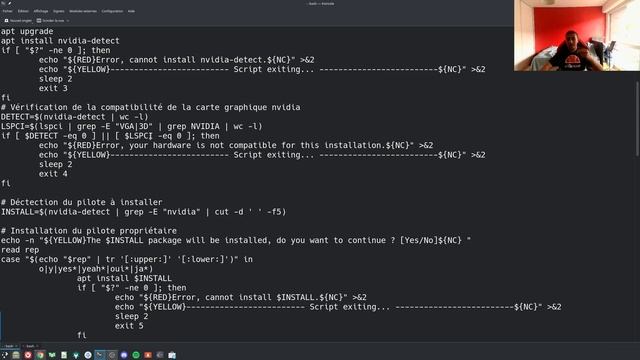This screenshot has height=360, width=640.
Task: Click the Konsole window icon in title bar
Action: pyautogui.click(x=3, y=3)
